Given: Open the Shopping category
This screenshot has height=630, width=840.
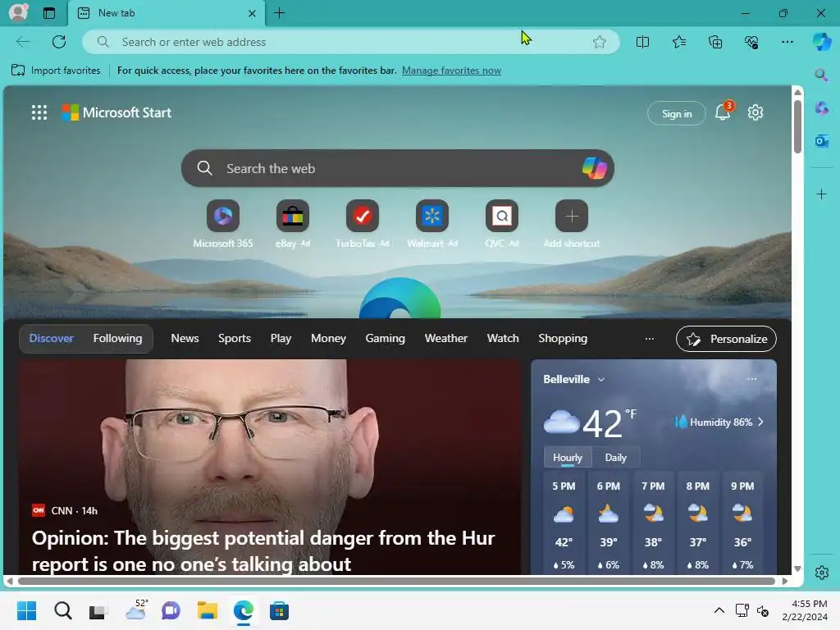Looking at the screenshot, I should 563,338.
